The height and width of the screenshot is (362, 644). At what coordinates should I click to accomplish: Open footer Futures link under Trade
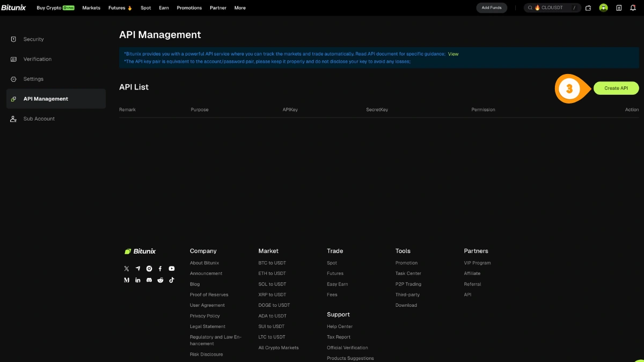(x=335, y=274)
